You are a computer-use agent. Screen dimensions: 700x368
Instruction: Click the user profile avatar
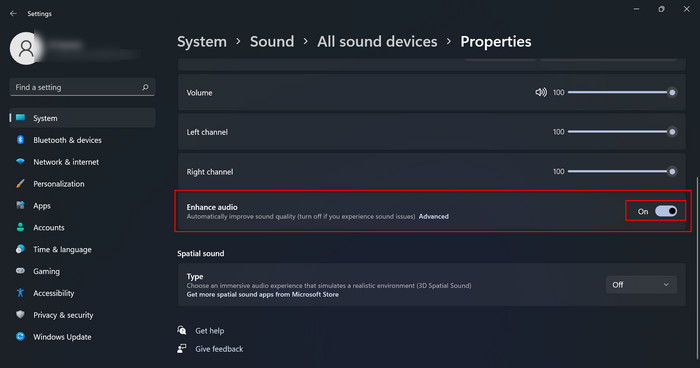(26, 48)
